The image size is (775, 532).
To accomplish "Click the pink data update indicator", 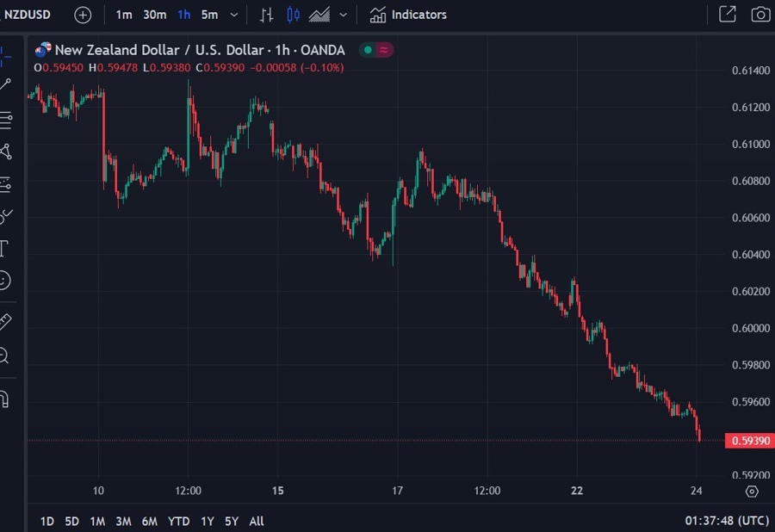I will (384, 50).
